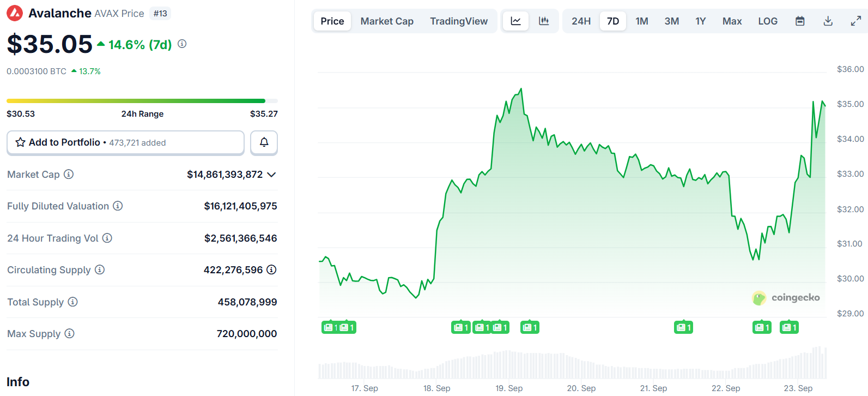Show Circulating Supply label info icon
Viewport: 868px width, 396px height.
(x=100, y=270)
